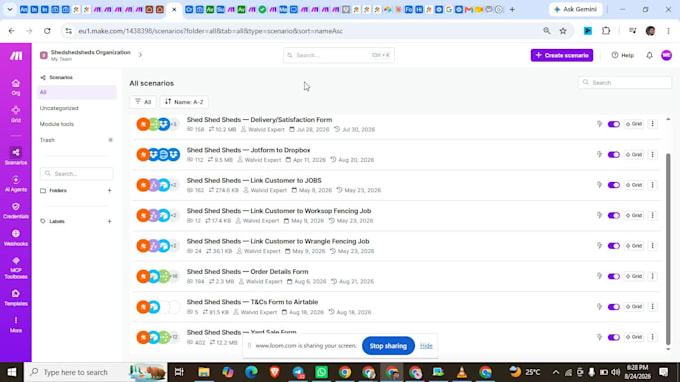Toggle Link Customer to Worksop Fencing Job switch
680x382 pixels.
[x=614, y=215]
